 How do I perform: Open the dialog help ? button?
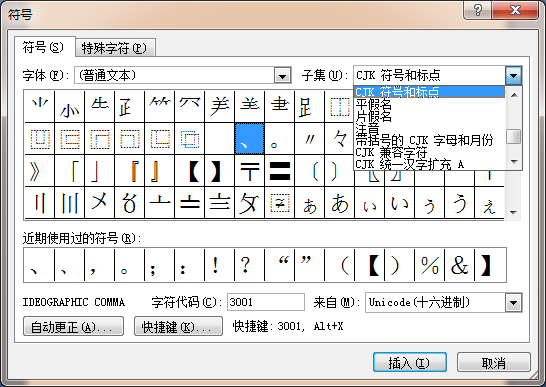(x=477, y=10)
